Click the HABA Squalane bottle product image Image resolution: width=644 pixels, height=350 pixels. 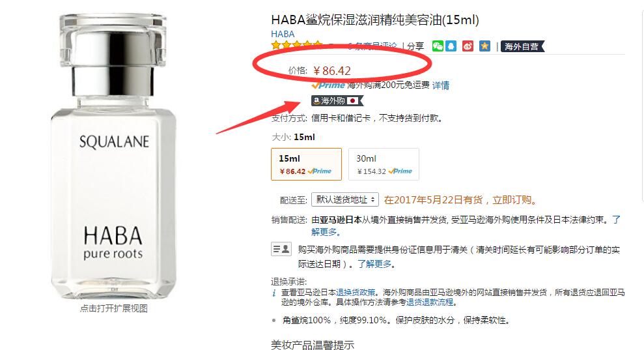click(x=114, y=156)
